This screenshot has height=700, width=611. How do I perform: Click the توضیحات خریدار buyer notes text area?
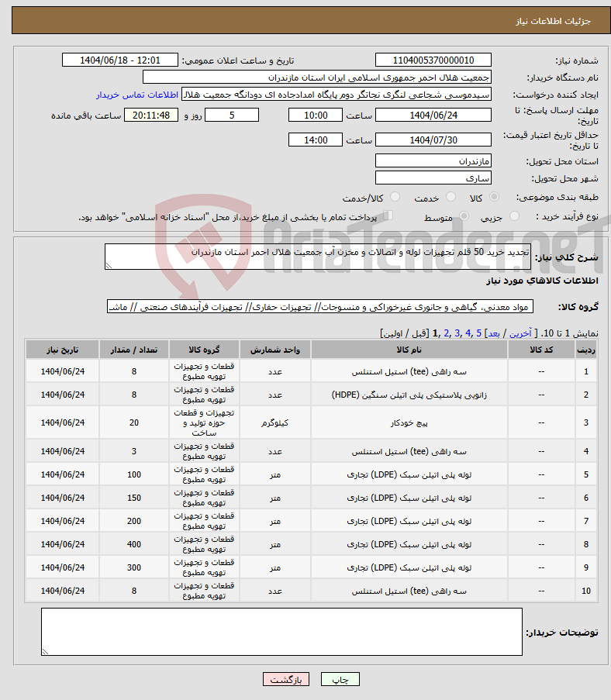click(281, 632)
